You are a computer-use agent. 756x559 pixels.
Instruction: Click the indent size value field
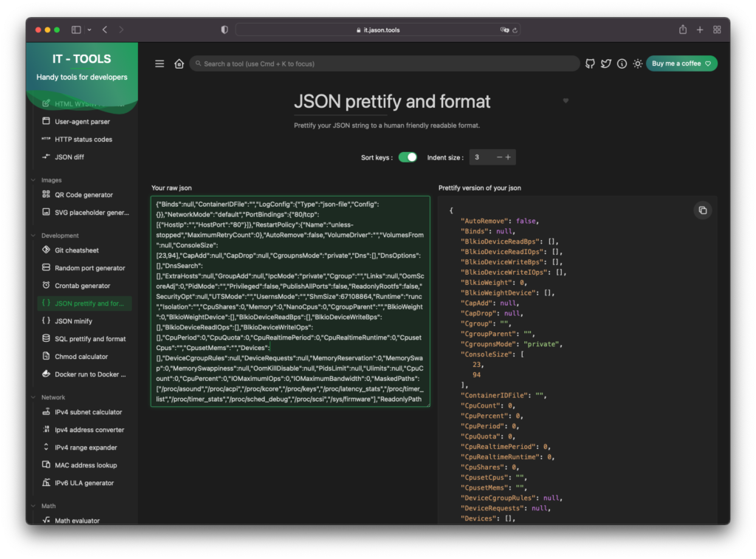(481, 157)
